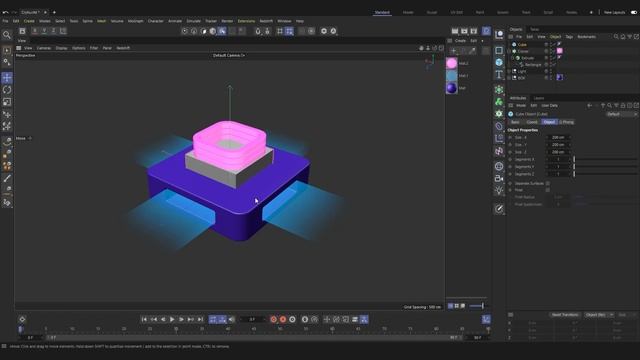Image resolution: width=640 pixels, height=360 pixels.
Task: Click the Autokeying record button
Action: click(283, 319)
